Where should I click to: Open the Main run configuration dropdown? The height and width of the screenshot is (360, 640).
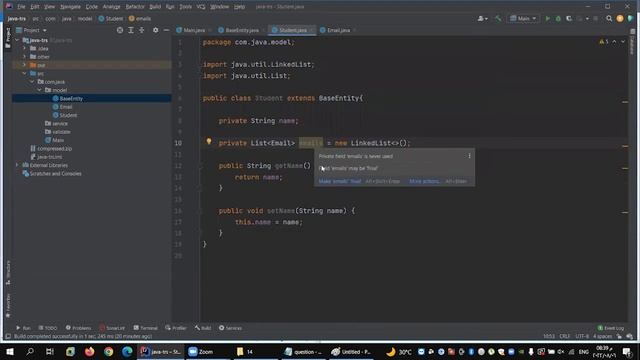click(523, 18)
